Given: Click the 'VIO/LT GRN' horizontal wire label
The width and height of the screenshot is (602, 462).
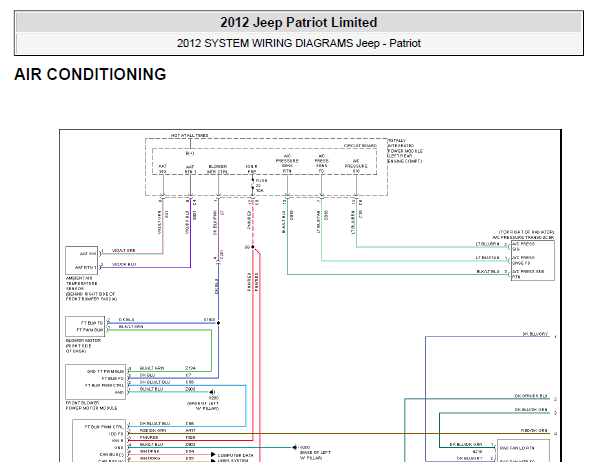Looking at the screenshot, I should click(123, 250).
